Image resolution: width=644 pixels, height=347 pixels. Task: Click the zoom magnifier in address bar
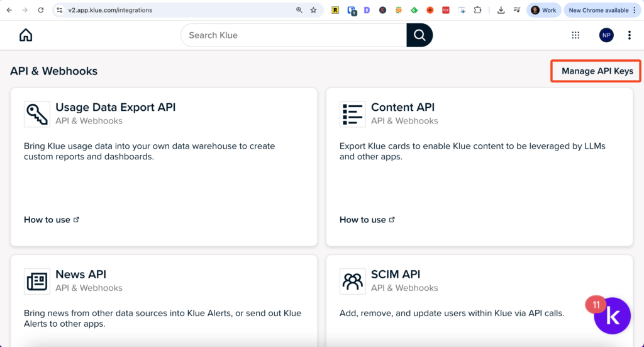[299, 10]
